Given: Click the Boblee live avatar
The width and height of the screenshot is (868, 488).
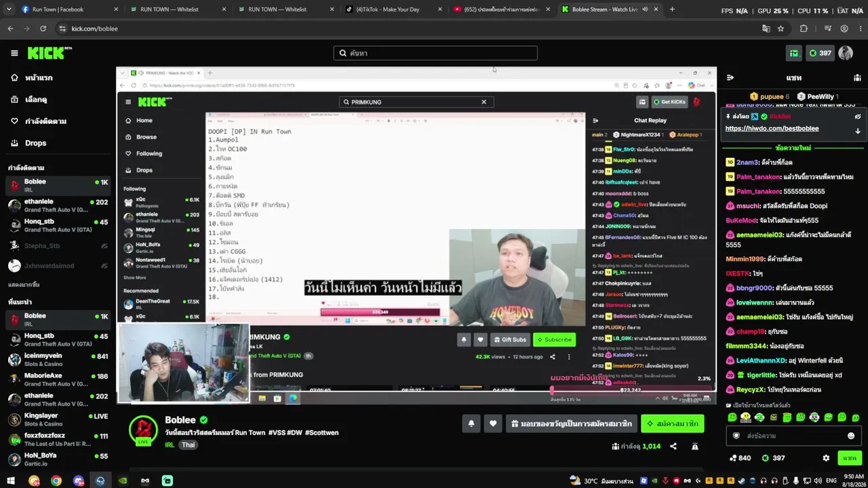Looking at the screenshot, I should click(143, 431).
